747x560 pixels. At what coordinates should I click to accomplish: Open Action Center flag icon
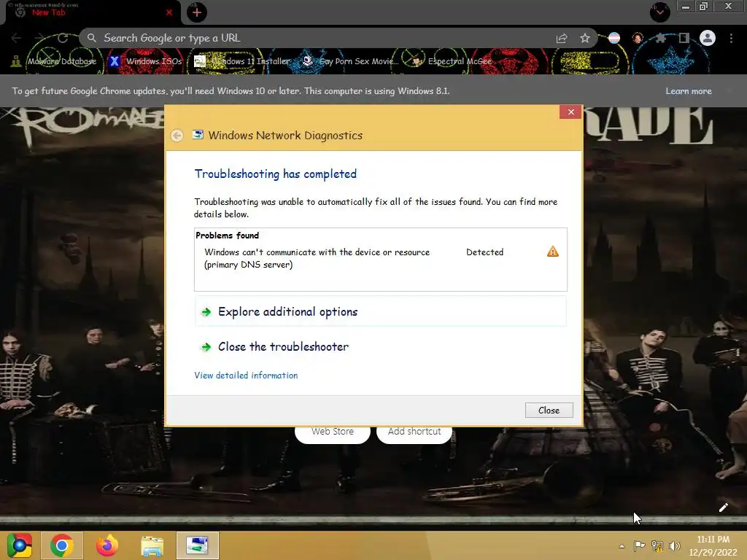(639, 545)
